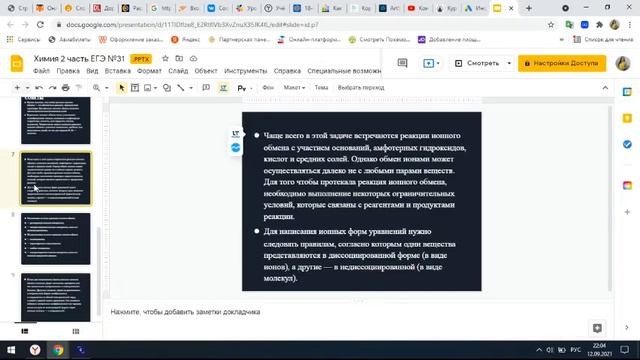The width and height of the screenshot is (640, 360).
Task: Open Google Slides home logo
Action: click(x=17, y=64)
